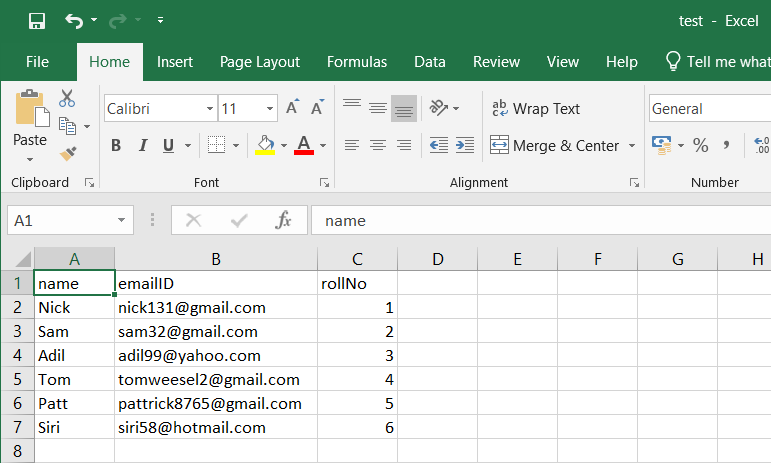Click the Orientation text angle icon

[439, 108]
